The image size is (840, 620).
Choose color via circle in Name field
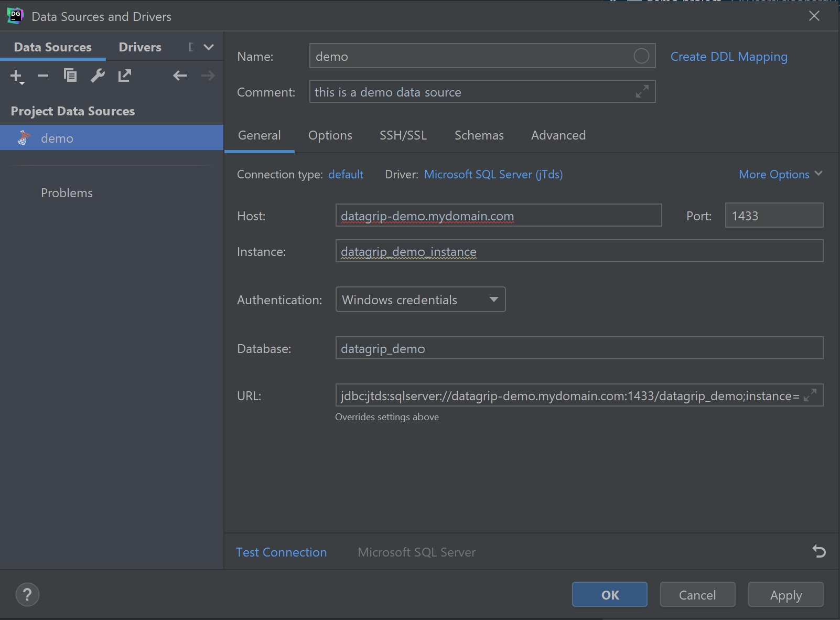point(641,56)
